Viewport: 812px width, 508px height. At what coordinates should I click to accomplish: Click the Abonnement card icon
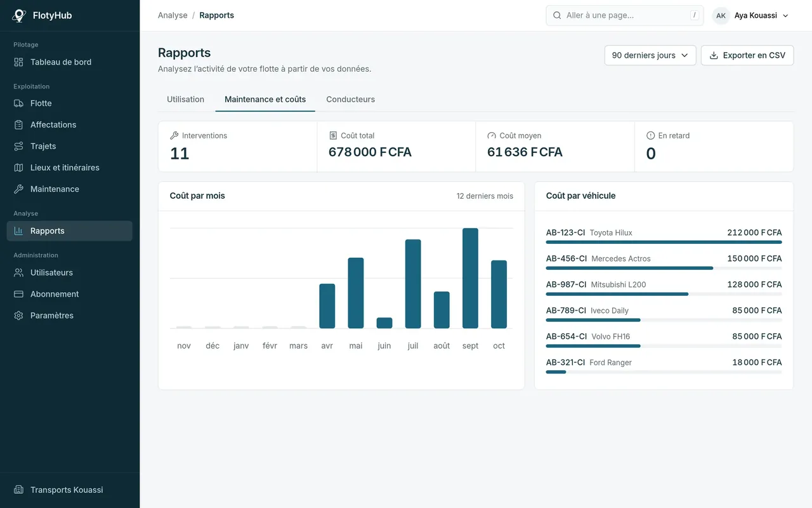pos(18,294)
